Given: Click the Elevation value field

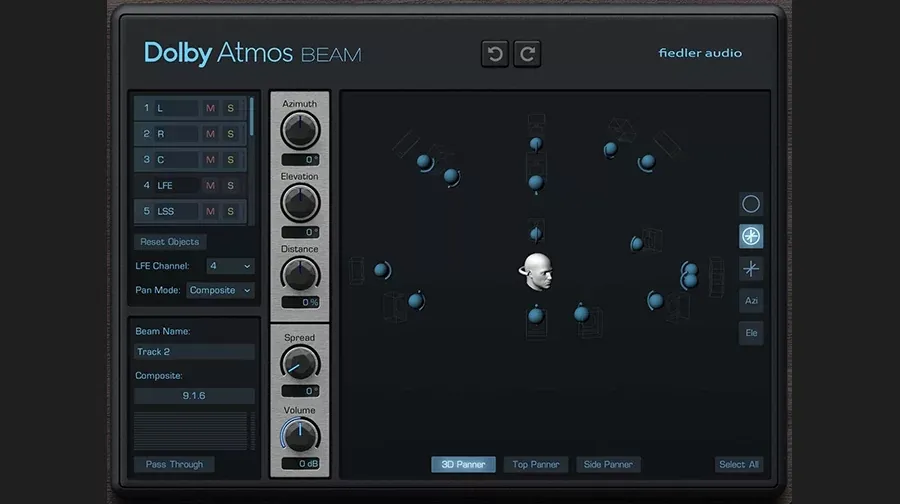Looking at the screenshot, I should coord(300,232).
